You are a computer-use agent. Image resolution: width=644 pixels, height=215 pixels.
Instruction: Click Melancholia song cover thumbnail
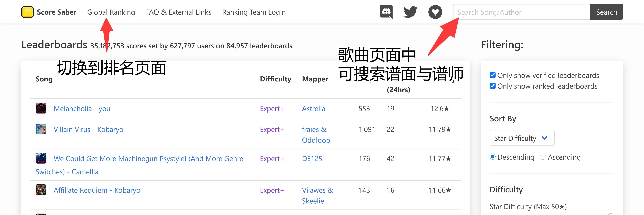click(x=41, y=108)
